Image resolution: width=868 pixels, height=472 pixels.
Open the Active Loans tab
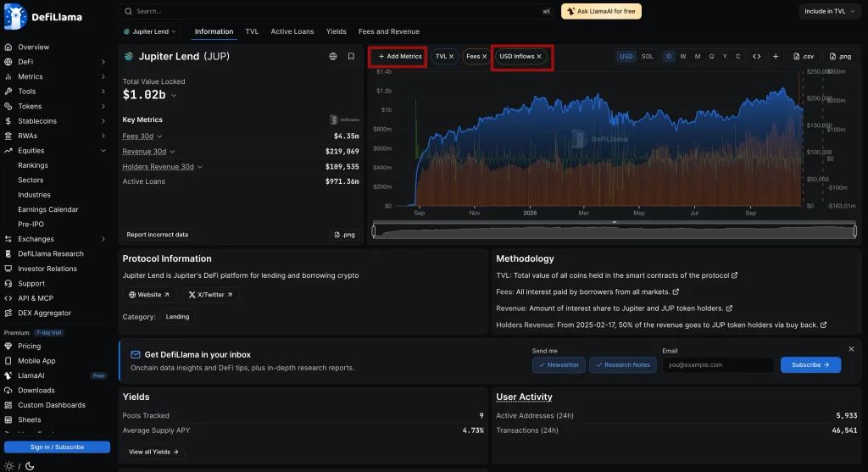coord(292,31)
